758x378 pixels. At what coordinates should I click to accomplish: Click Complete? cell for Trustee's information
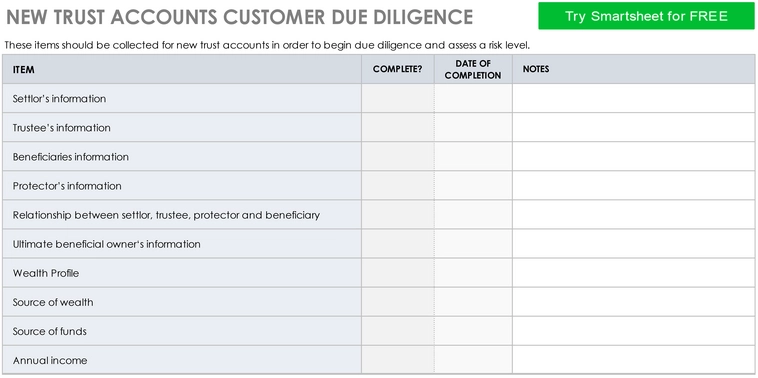tap(398, 128)
